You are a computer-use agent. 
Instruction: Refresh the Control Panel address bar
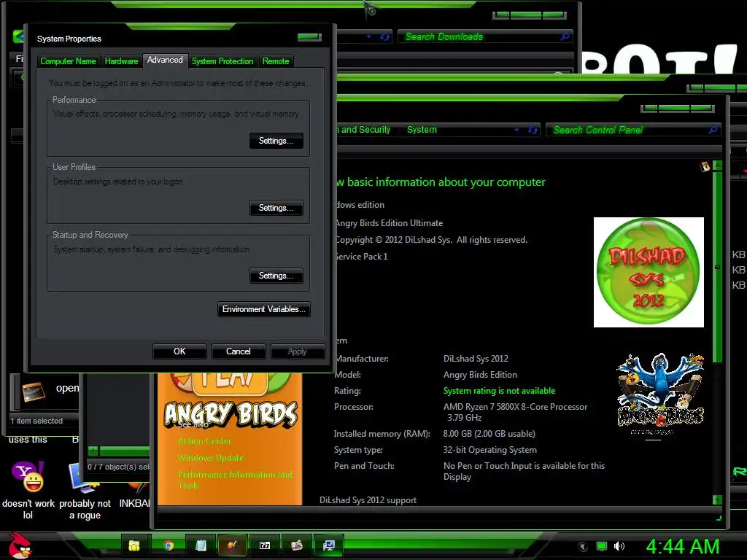(x=533, y=130)
